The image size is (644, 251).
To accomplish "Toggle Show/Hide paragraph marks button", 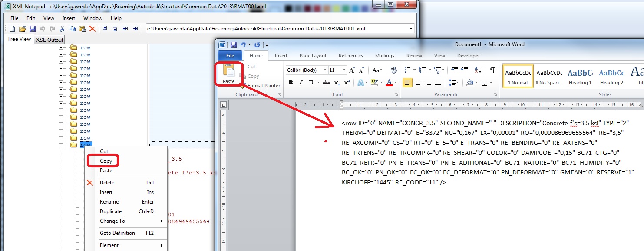I will click(x=492, y=70).
